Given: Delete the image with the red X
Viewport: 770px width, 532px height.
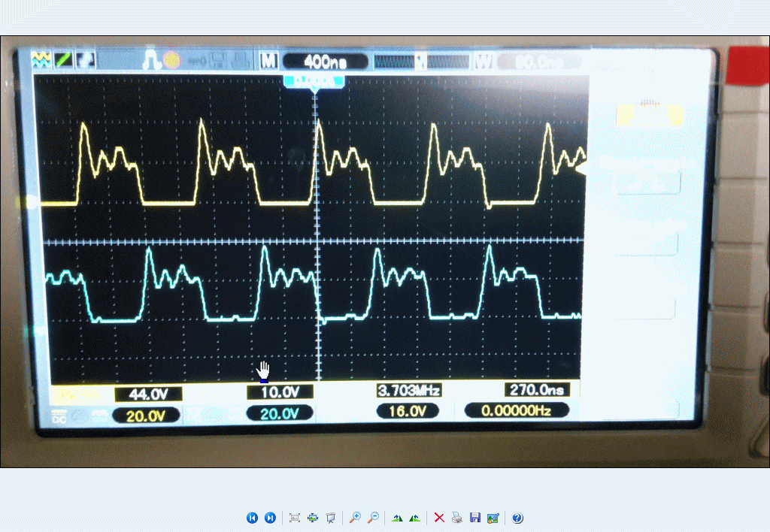Looking at the screenshot, I should tap(439, 518).
